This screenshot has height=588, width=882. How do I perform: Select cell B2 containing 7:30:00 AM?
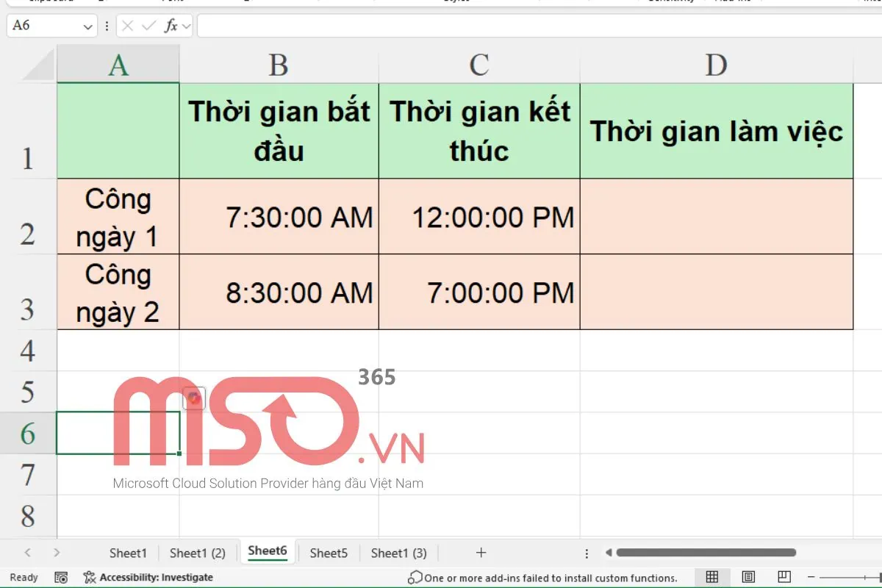tap(278, 217)
